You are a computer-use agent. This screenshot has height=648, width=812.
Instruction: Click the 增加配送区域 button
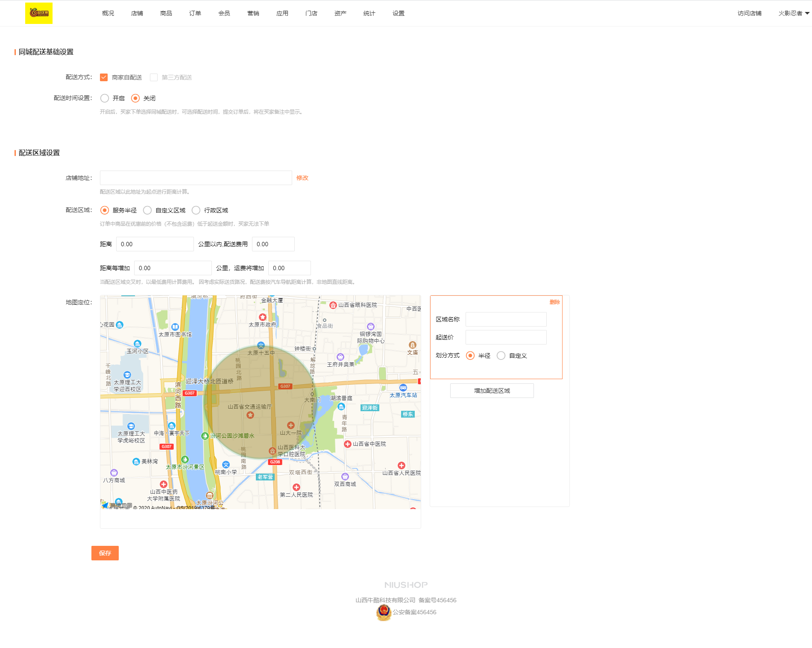(492, 391)
